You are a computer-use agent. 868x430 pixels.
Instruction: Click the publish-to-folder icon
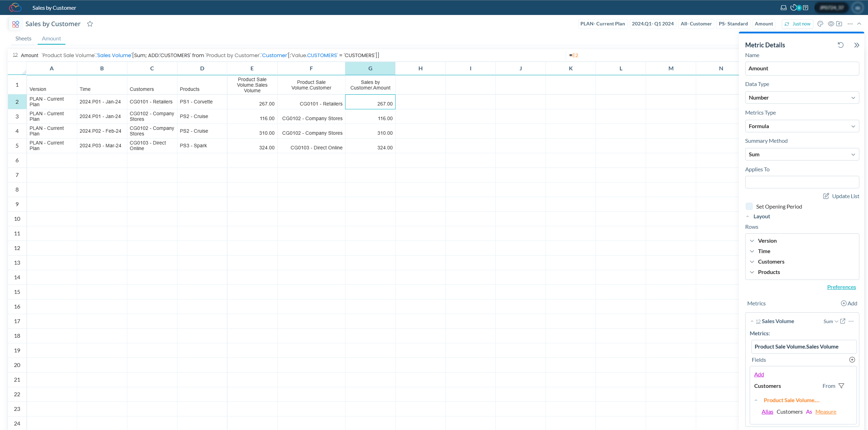(839, 24)
